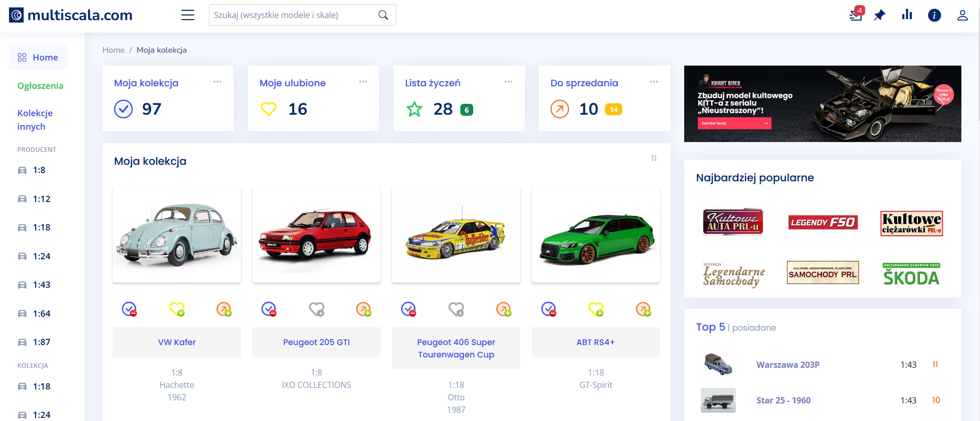Open the hamburger menu icon
This screenshot has height=421, width=980.
click(188, 15)
